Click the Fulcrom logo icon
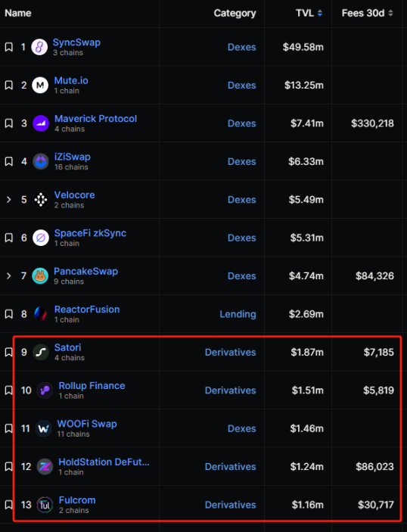 [x=45, y=505]
